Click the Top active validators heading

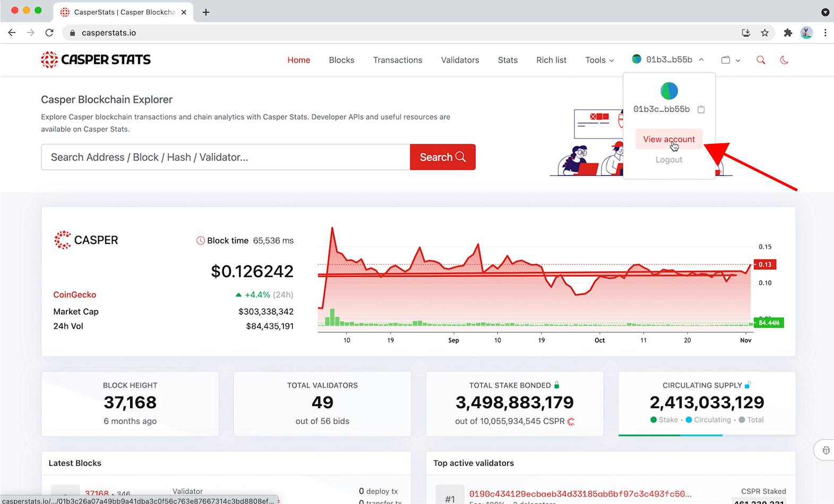pyautogui.click(x=474, y=463)
